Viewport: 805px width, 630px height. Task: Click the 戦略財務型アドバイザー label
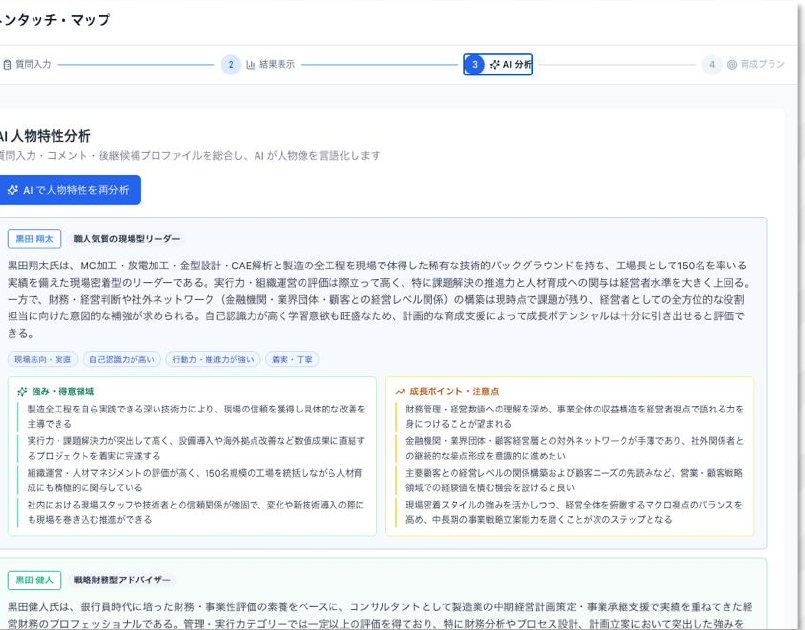point(122,580)
